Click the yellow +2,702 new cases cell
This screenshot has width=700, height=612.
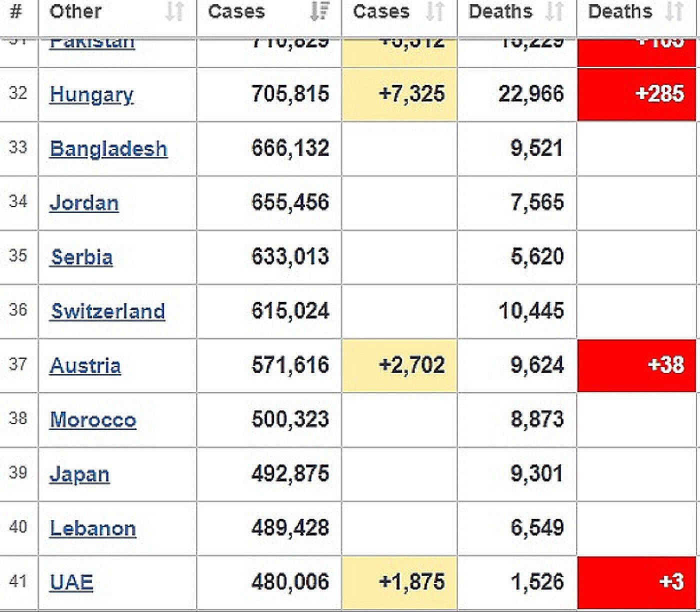tap(399, 365)
